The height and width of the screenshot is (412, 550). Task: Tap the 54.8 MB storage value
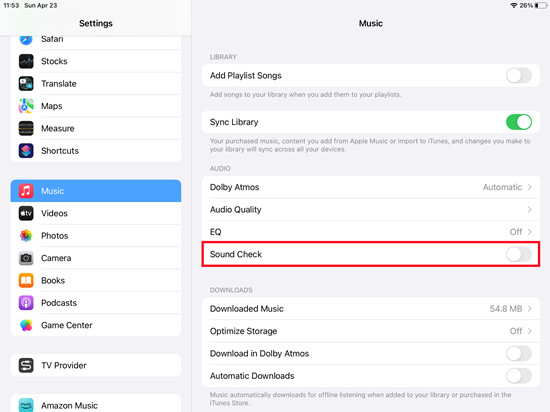[x=506, y=309]
